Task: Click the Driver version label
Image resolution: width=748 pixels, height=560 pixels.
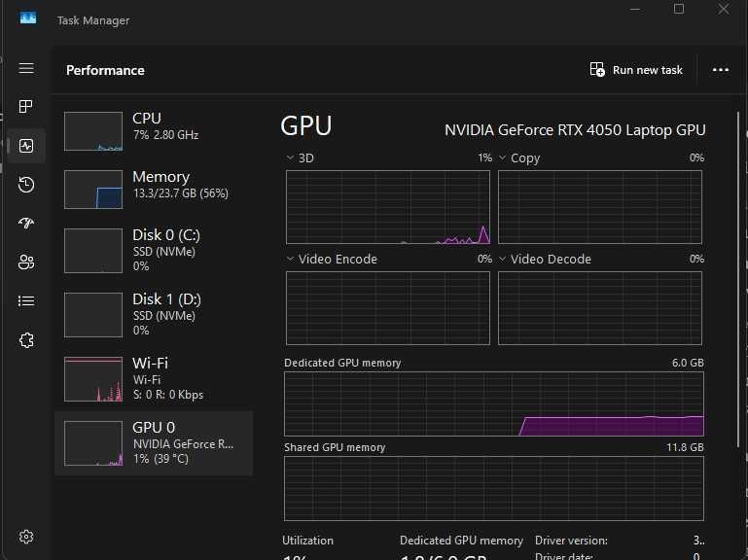Action: click(x=571, y=541)
